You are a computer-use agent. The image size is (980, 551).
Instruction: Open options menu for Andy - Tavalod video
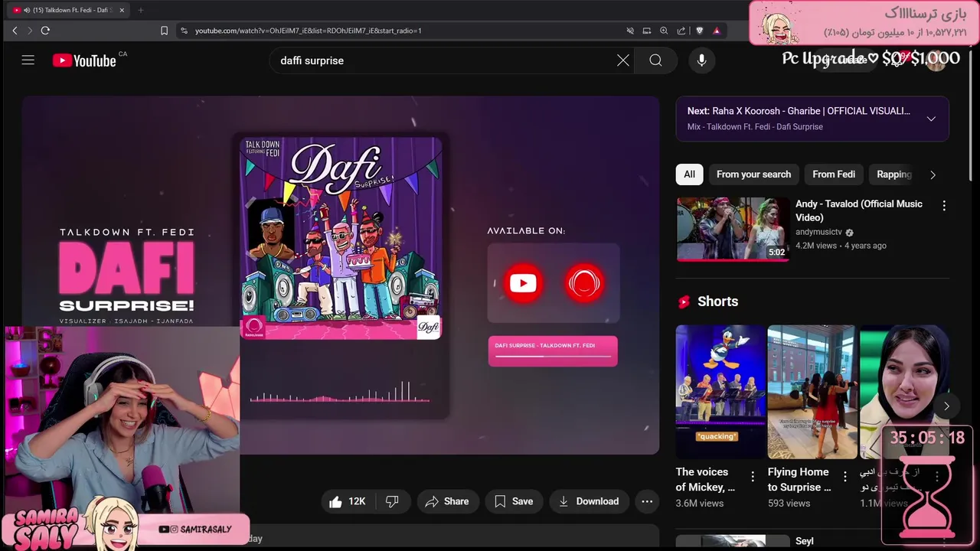[x=944, y=205]
